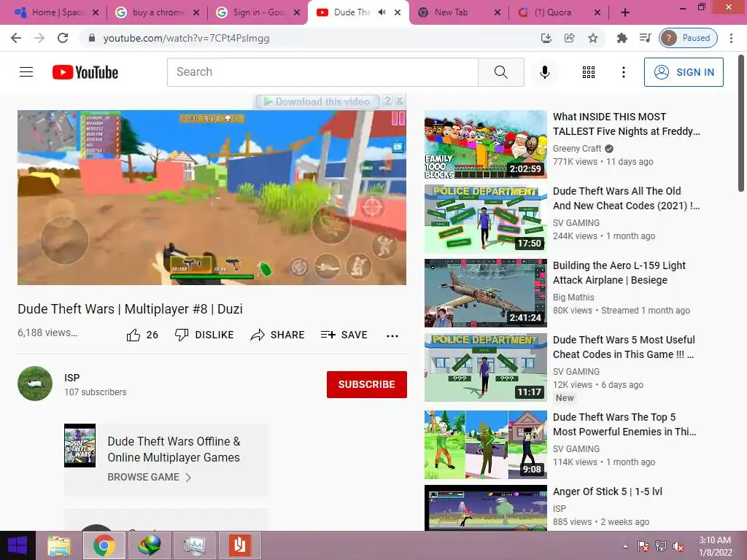Click the install app icon in address bar
Screen dimensions: 747x560
546,38
